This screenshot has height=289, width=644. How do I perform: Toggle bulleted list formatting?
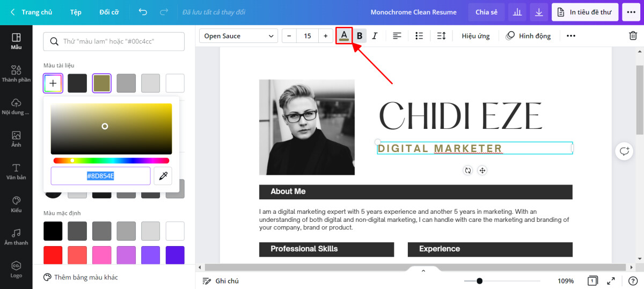(419, 36)
